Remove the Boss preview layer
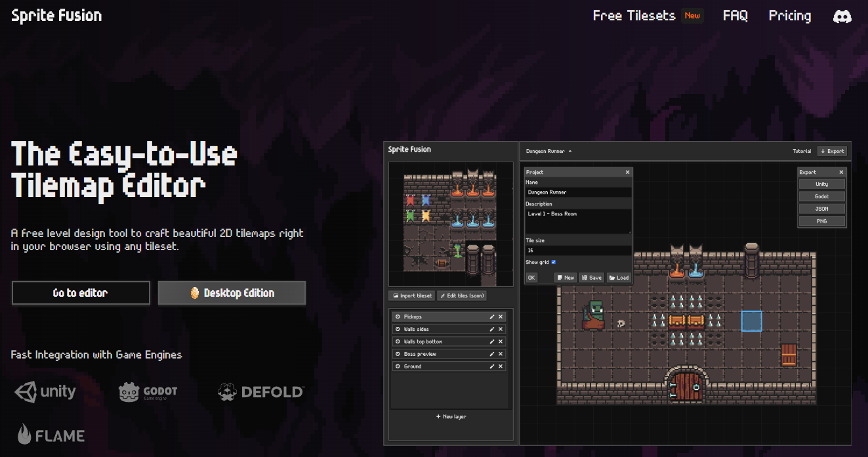Image resolution: width=868 pixels, height=457 pixels. pos(501,354)
